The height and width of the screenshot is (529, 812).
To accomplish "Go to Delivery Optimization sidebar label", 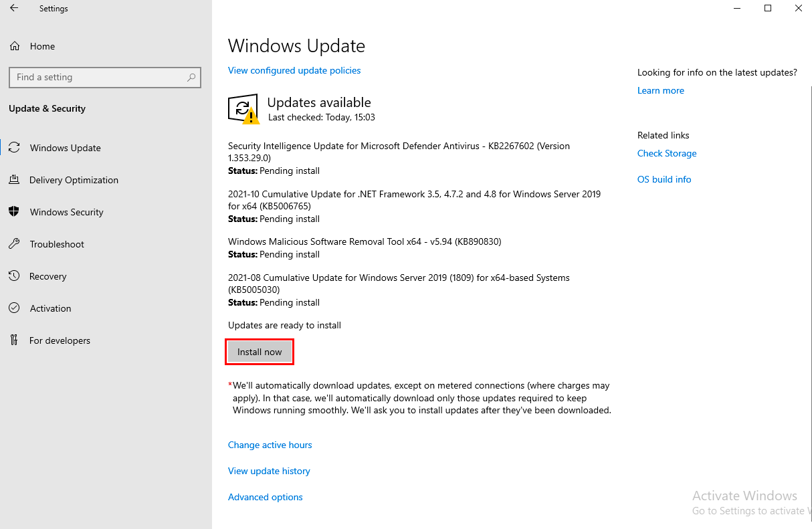I will tap(74, 180).
